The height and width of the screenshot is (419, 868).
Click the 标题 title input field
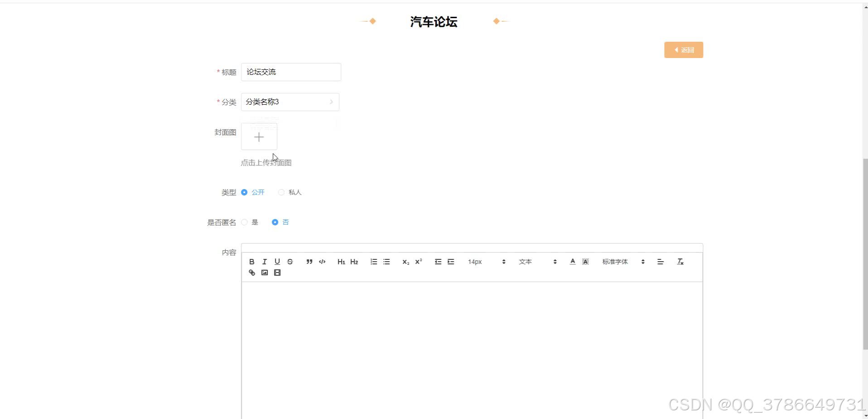[x=290, y=72]
